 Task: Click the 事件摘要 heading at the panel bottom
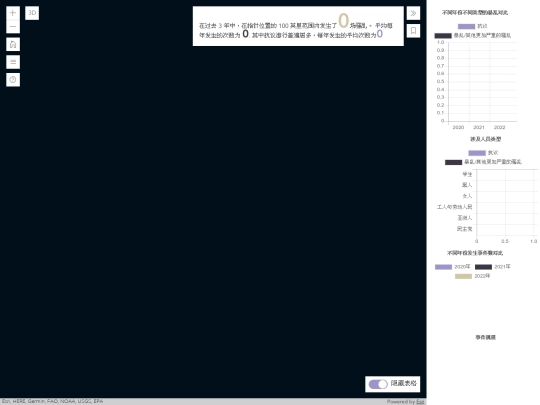point(486,338)
